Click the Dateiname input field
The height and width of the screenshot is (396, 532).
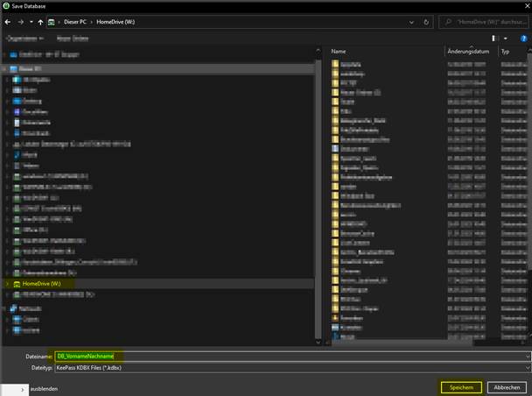click(290, 357)
